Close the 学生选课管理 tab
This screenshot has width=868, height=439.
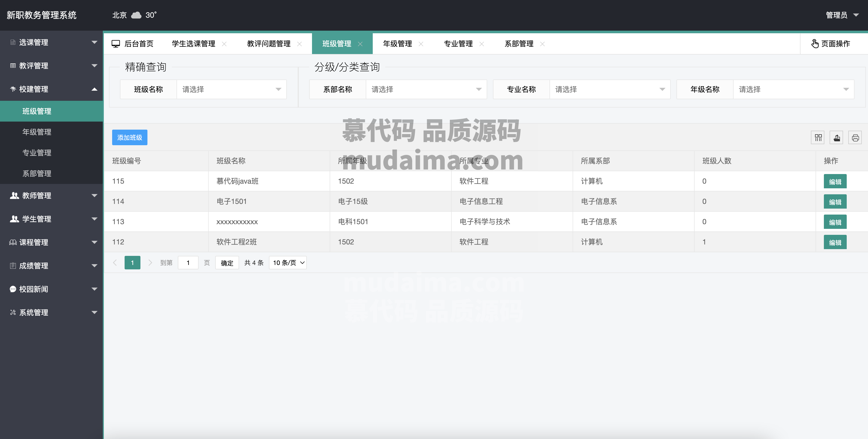[x=224, y=44]
